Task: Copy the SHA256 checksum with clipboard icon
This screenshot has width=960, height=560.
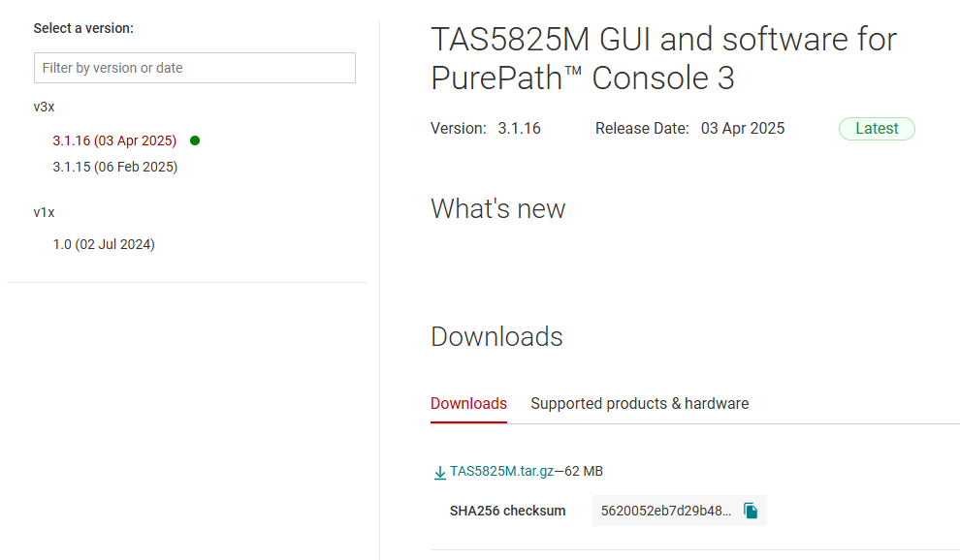Action: 750,511
